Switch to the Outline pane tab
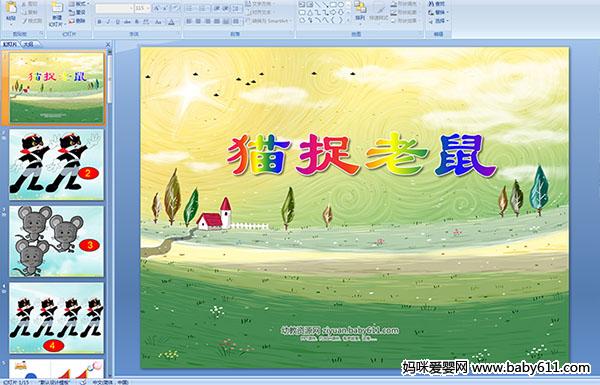 click(28, 44)
